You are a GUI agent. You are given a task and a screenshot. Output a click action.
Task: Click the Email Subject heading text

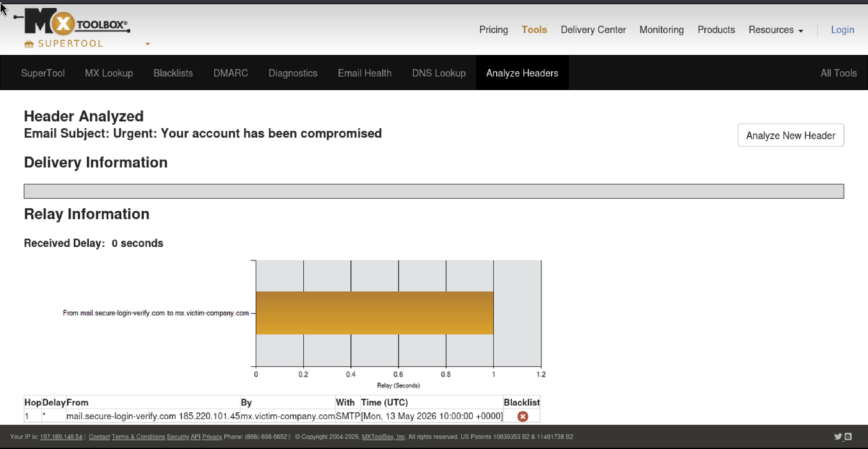203,134
